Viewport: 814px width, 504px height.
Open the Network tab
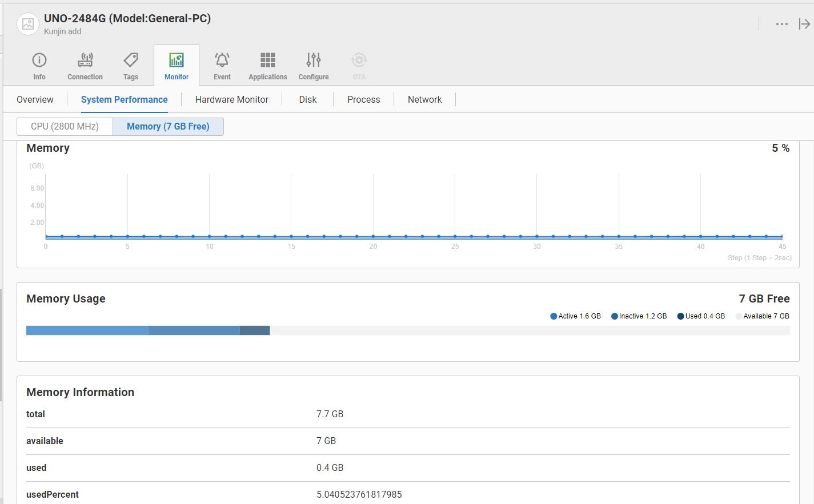(x=424, y=99)
